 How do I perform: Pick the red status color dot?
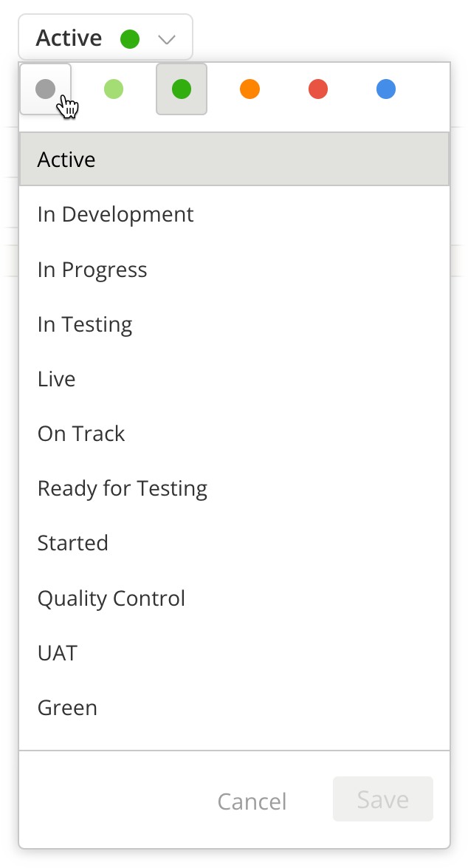pyautogui.click(x=318, y=89)
